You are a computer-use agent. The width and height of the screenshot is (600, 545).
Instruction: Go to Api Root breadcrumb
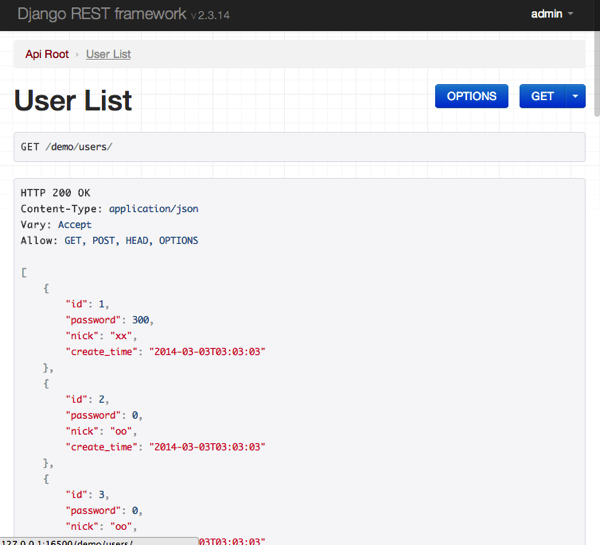(47, 54)
